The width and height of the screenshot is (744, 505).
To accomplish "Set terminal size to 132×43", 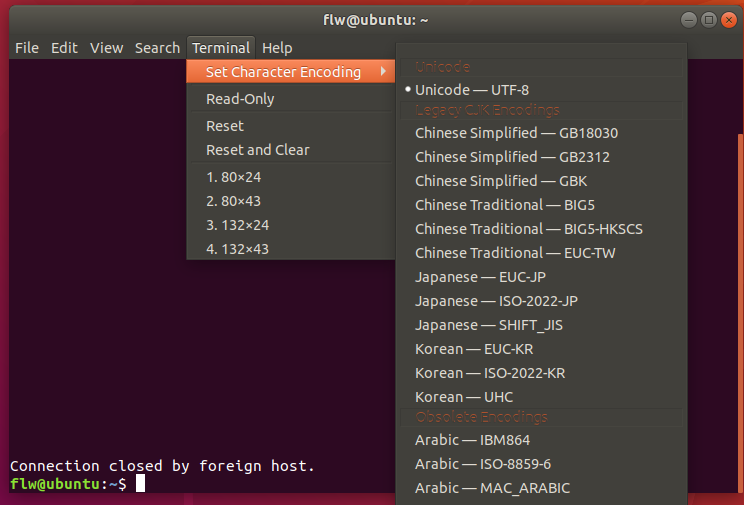I will click(x=237, y=249).
